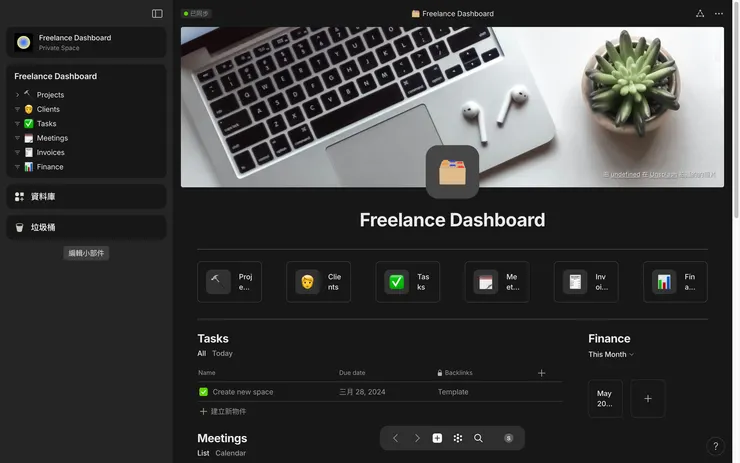This screenshot has width=740, height=463.
Task: Toggle the sidebar panel icon
Action: pos(157,14)
